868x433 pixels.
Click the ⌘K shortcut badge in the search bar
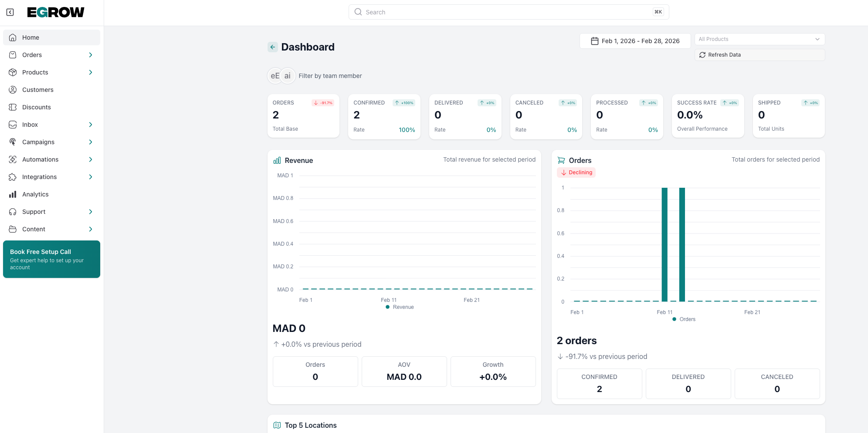click(658, 12)
